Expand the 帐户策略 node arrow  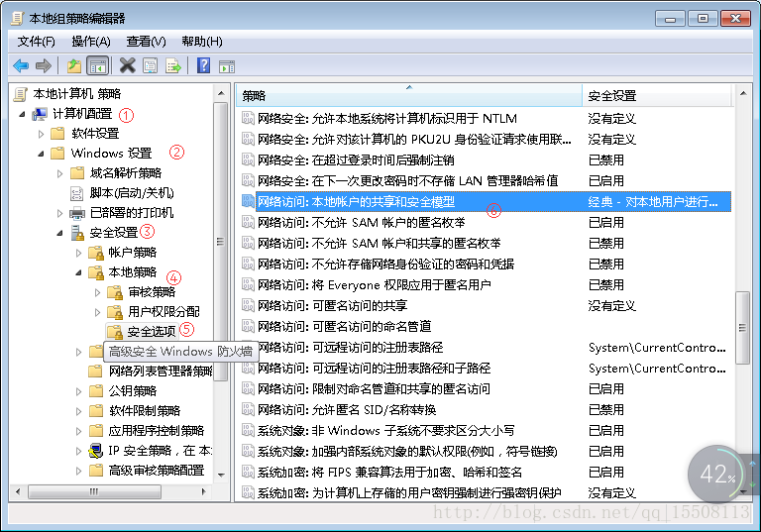(78, 253)
